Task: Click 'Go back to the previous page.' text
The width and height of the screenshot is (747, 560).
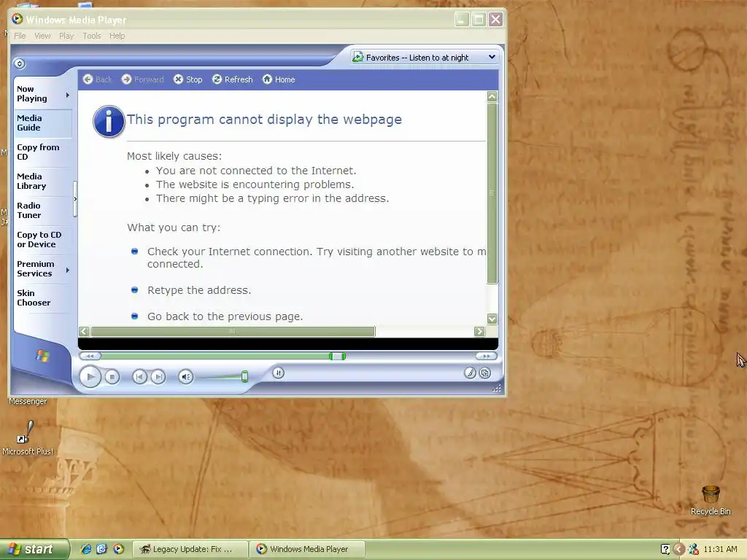Action: tap(225, 316)
